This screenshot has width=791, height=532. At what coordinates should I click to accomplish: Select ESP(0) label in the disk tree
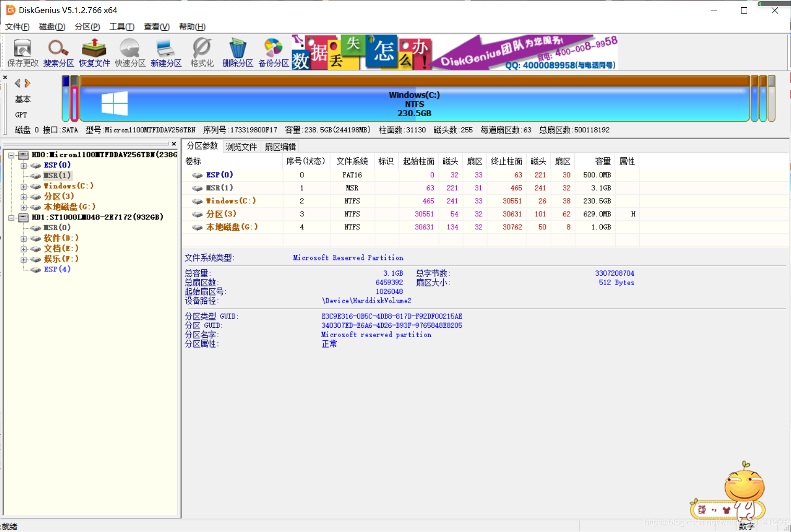57,165
